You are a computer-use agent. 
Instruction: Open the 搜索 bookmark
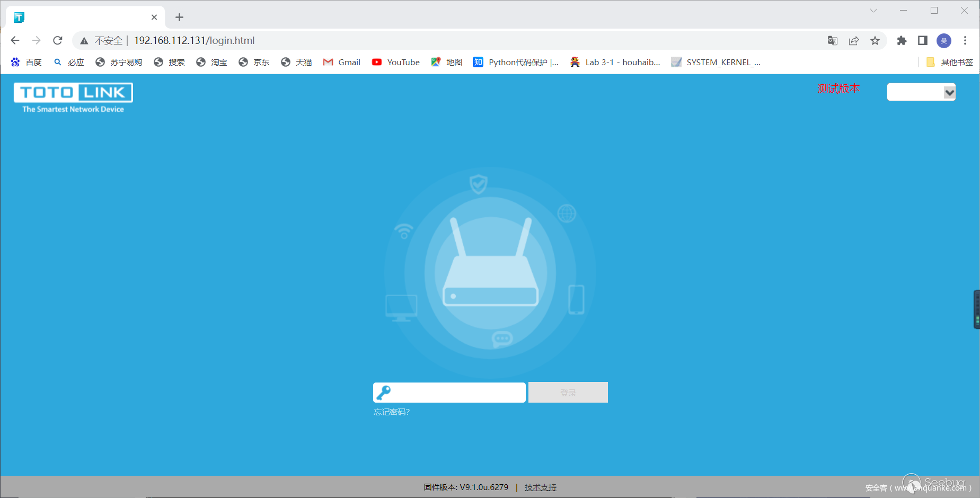coord(169,63)
